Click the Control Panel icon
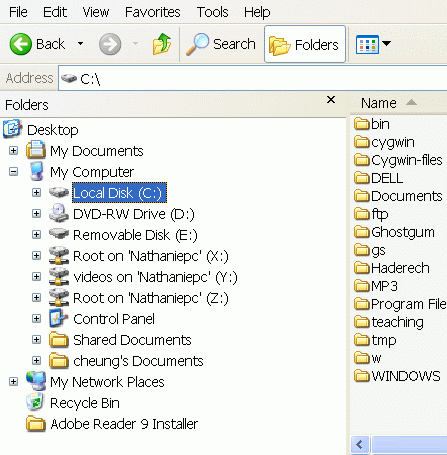 click(x=58, y=318)
